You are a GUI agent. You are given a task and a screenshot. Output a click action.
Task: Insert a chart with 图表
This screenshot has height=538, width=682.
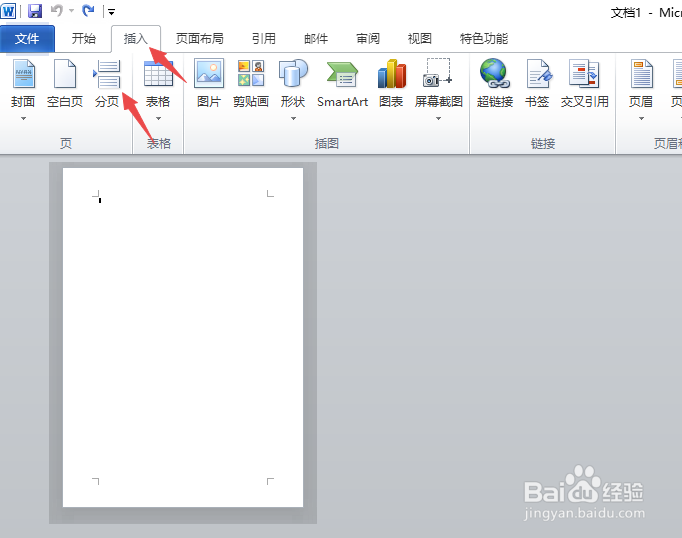tap(391, 84)
